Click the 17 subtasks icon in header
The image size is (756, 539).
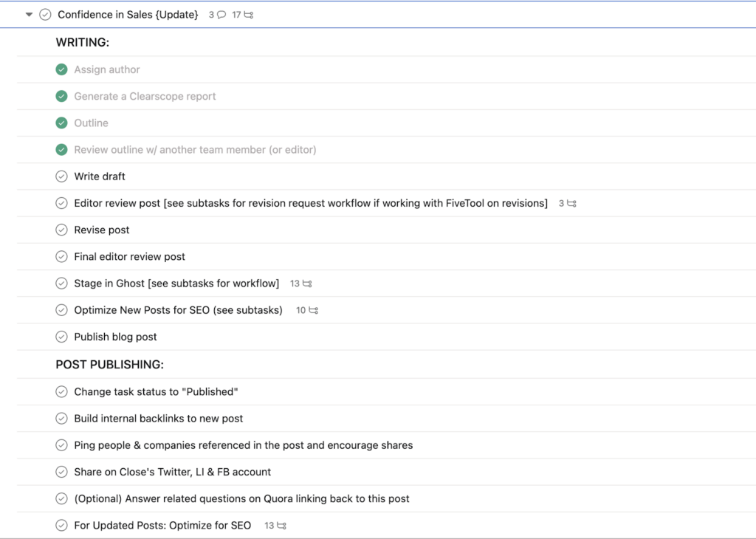242,15
